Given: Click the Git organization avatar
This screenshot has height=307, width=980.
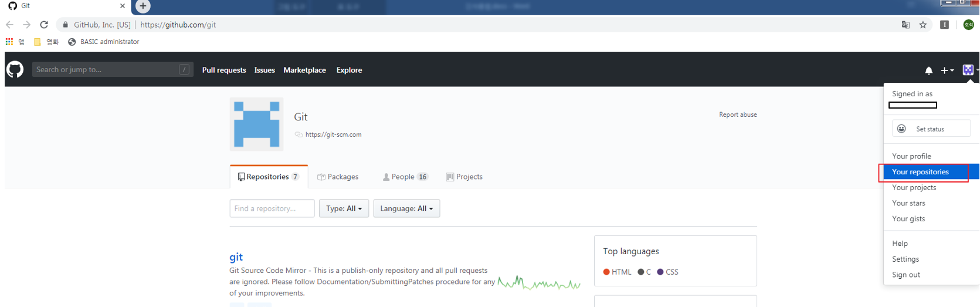Looking at the screenshot, I should pyautogui.click(x=256, y=124).
